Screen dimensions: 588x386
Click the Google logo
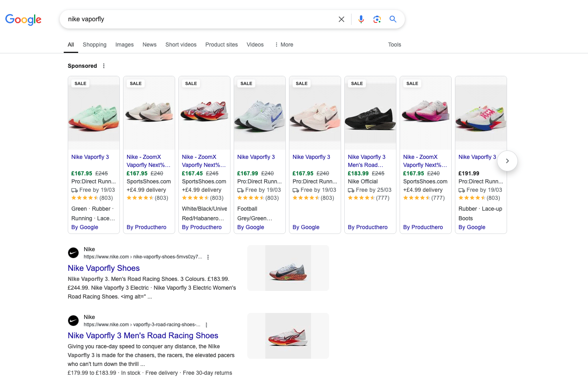coord(23,19)
